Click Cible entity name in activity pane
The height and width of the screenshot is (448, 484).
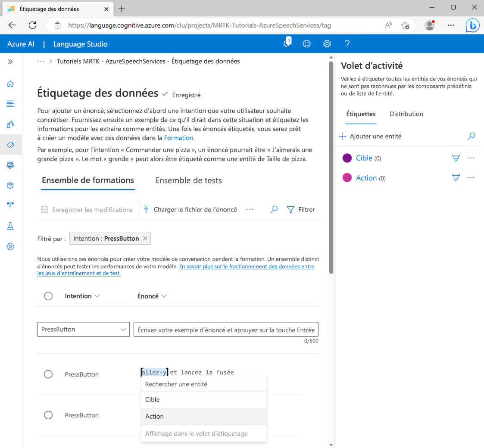364,158
